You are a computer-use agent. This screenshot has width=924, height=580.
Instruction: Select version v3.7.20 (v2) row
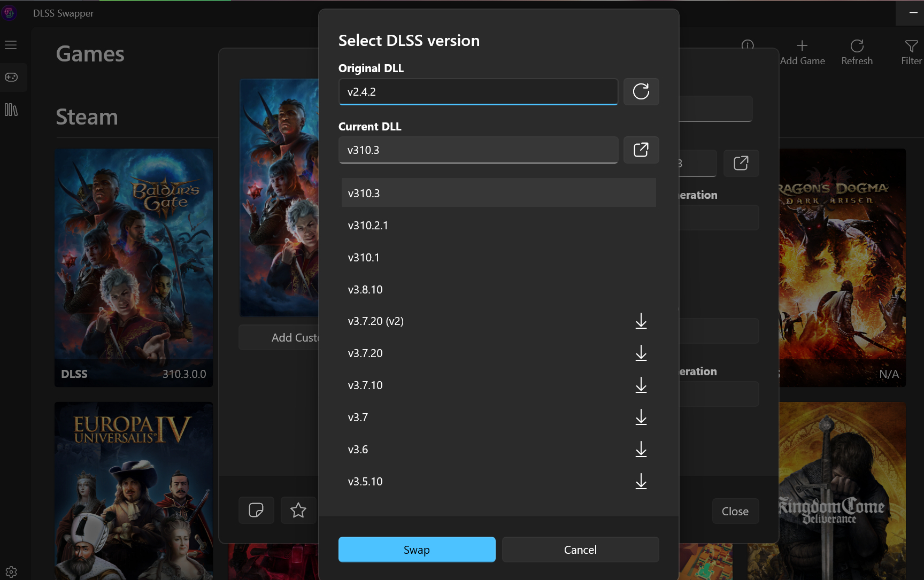tap(498, 321)
